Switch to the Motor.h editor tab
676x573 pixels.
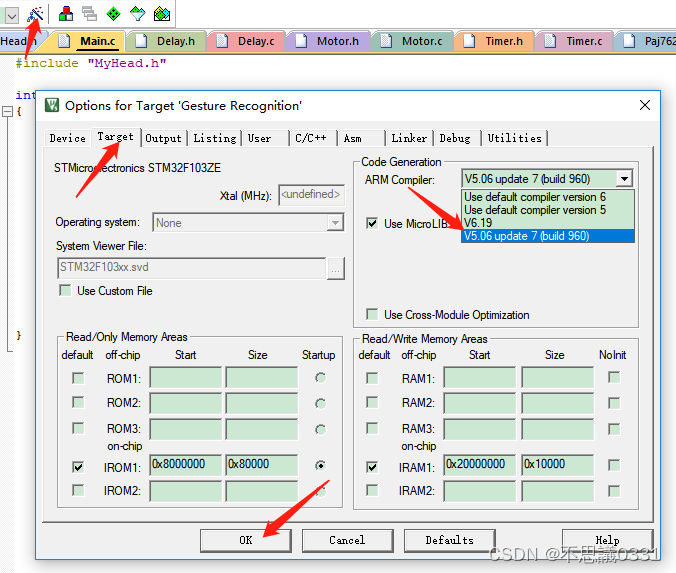point(330,41)
